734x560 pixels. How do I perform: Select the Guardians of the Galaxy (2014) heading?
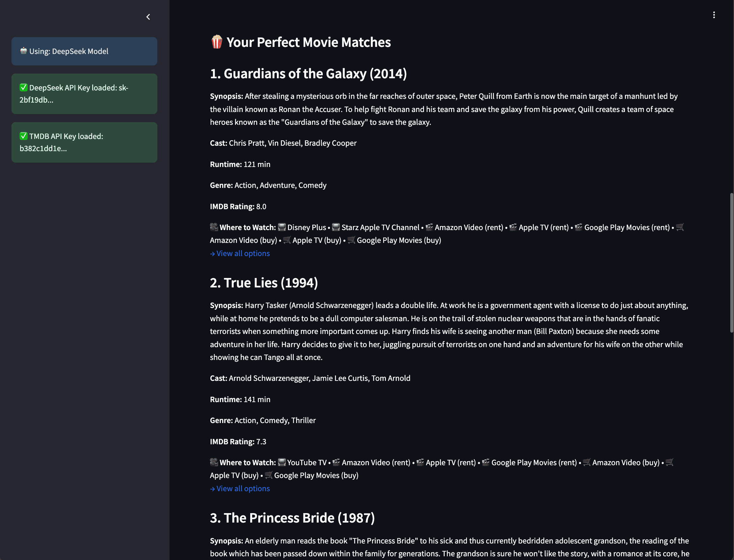pyautogui.click(x=308, y=74)
